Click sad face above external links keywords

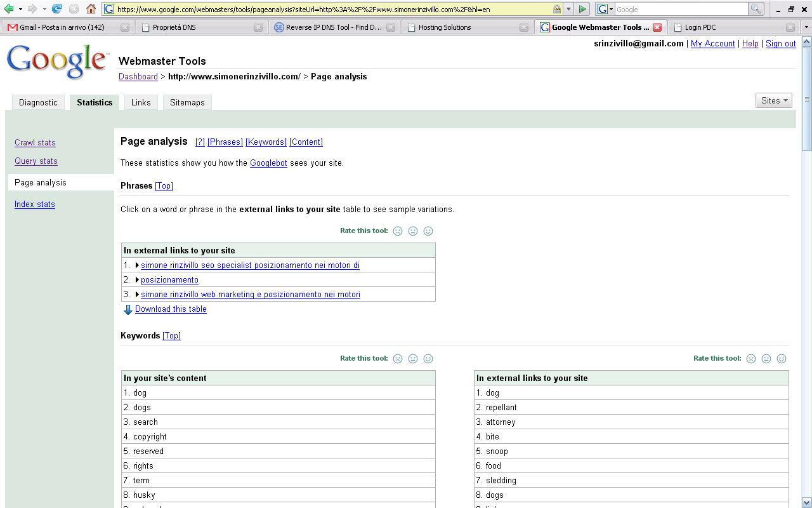[751, 359]
